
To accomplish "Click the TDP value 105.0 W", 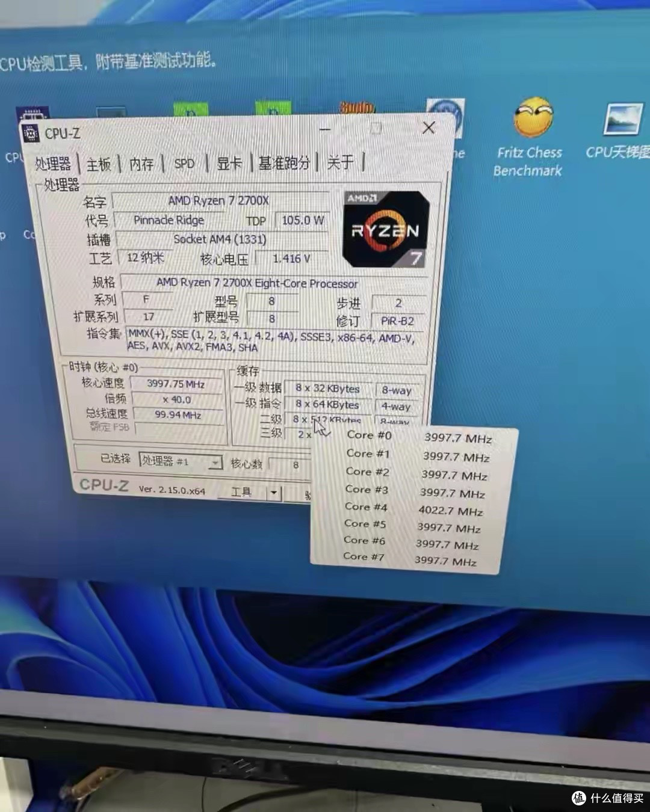I will tap(302, 220).
